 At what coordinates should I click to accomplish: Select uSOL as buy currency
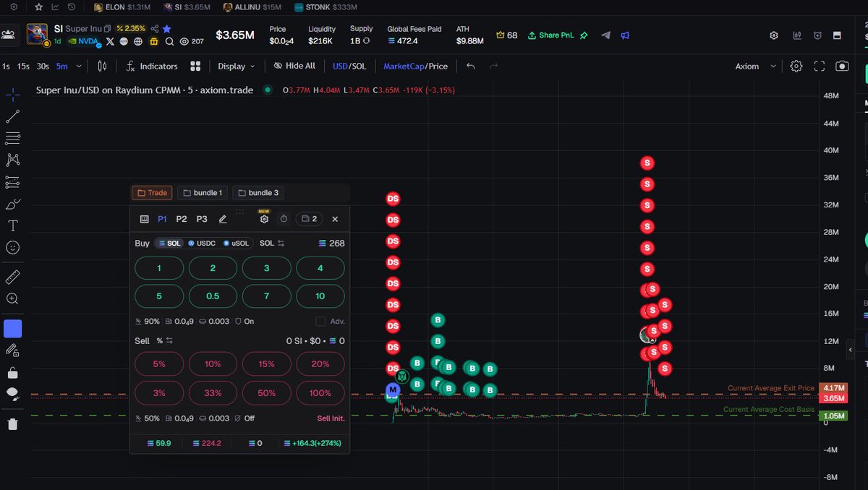tap(237, 243)
